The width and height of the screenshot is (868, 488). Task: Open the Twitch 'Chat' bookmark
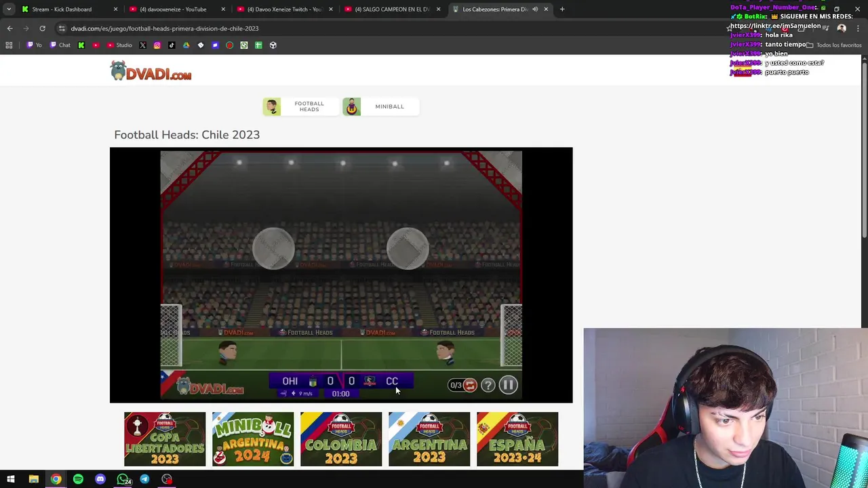(x=60, y=45)
